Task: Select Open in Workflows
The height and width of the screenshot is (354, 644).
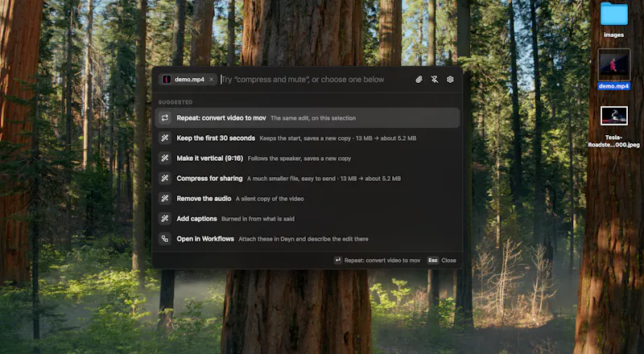Action: point(308,239)
